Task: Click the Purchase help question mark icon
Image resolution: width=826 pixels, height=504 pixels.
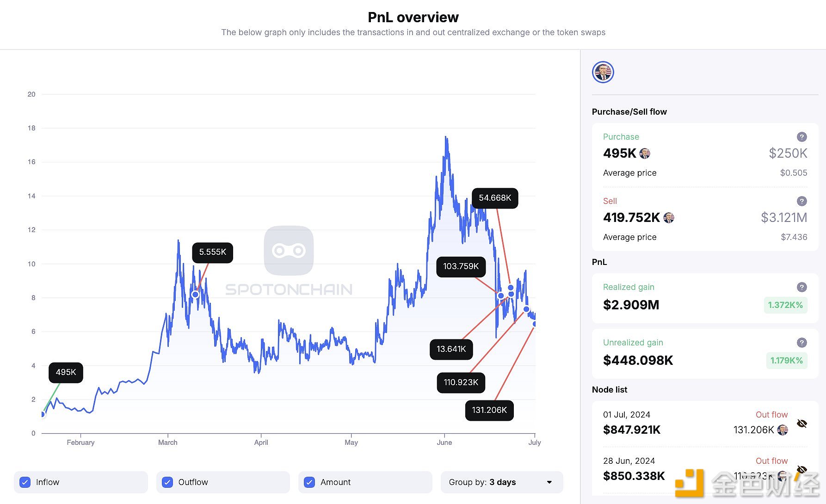Action: click(801, 137)
